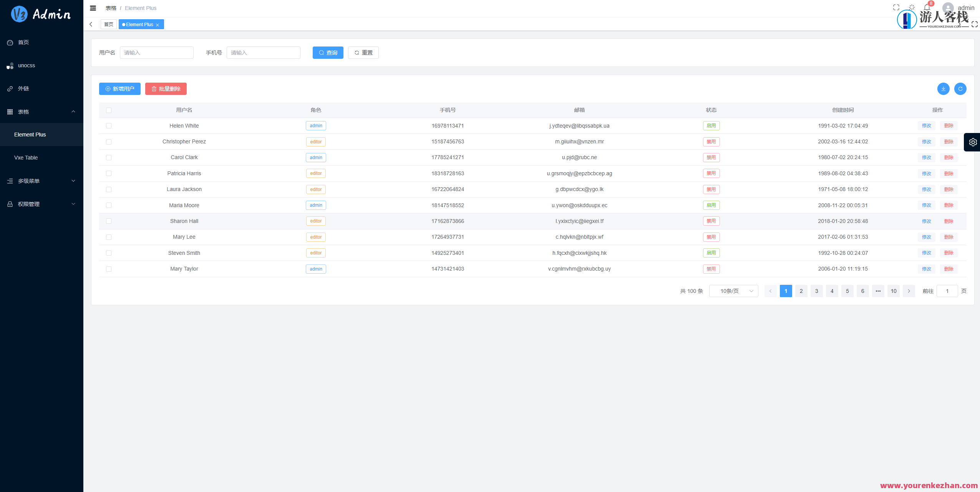The height and width of the screenshot is (492, 980).
Task: Expand the 权限管理 sidebar section
Action: 41,204
